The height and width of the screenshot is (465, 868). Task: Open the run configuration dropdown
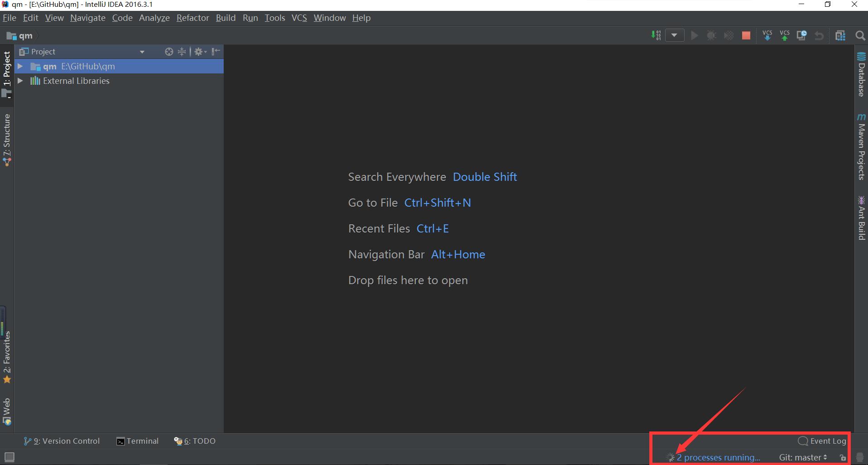[x=674, y=35]
